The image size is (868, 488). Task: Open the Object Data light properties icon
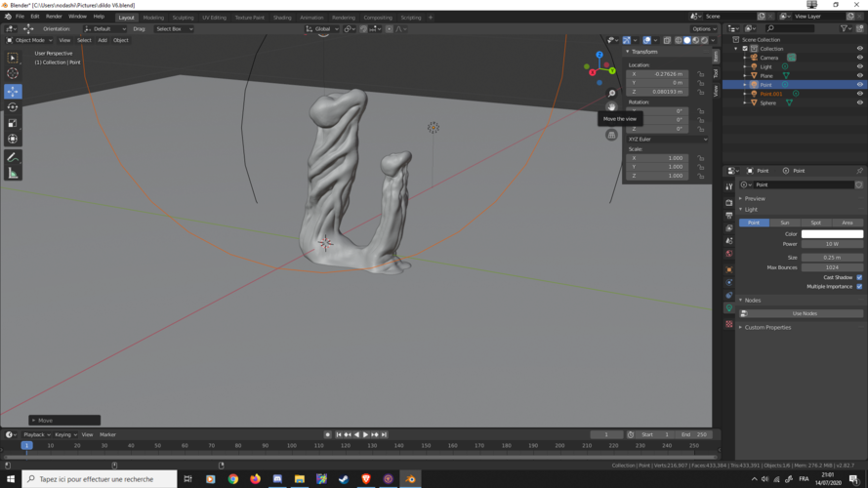tap(729, 307)
